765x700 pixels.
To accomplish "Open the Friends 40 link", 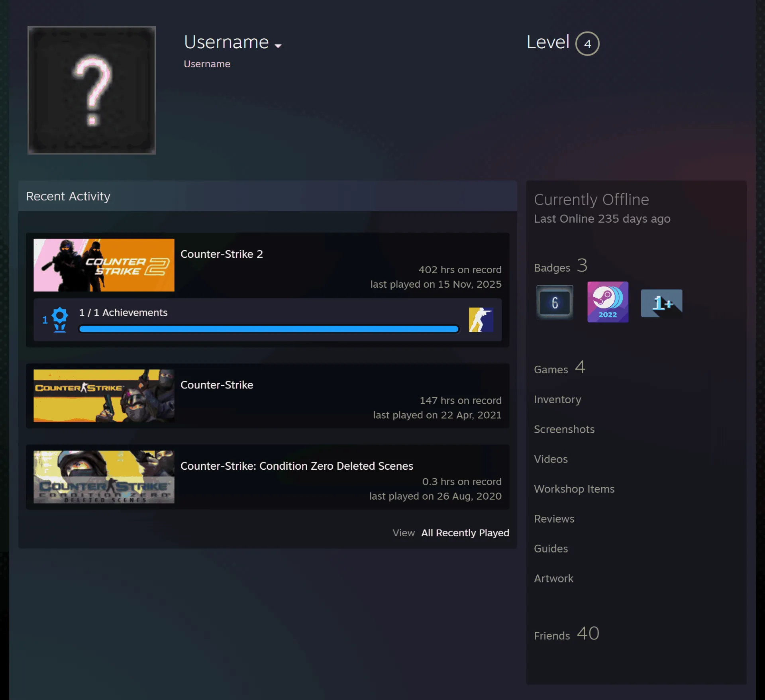I will (x=567, y=634).
